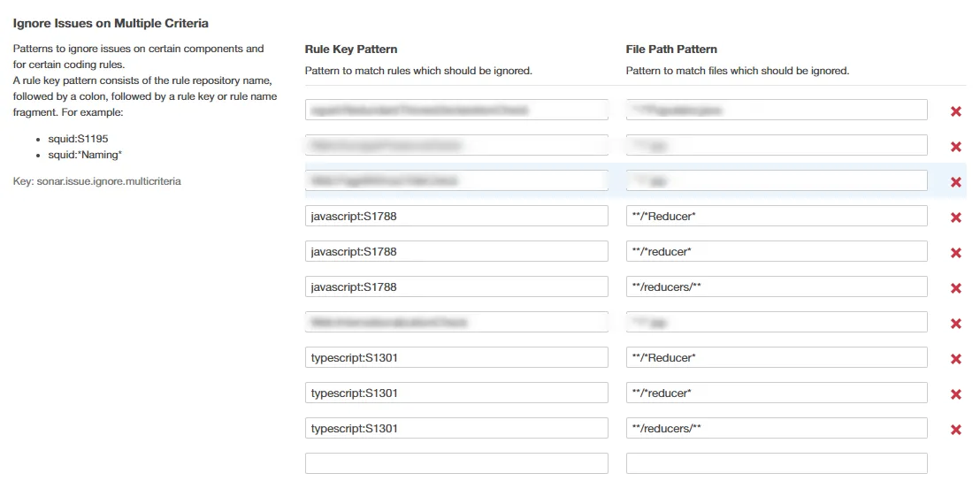
Task: Delete the typescript:S1301 row with lowercase **/*reducer* path
Action: point(955,394)
